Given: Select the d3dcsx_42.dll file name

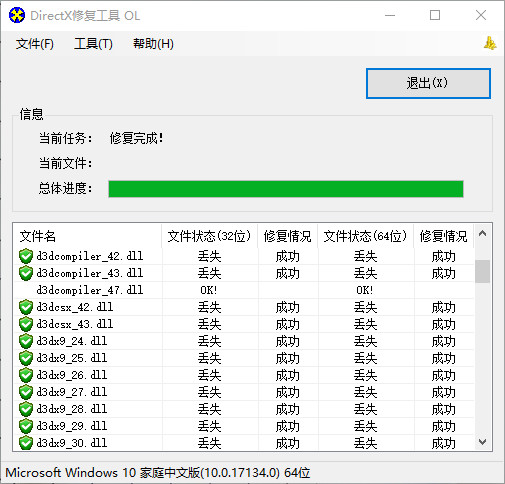Looking at the screenshot, I should (x=75, y=307).
